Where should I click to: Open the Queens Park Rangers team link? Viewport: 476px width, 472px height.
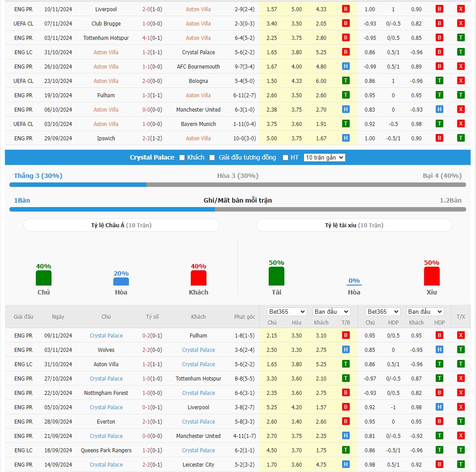coord(106,450)
